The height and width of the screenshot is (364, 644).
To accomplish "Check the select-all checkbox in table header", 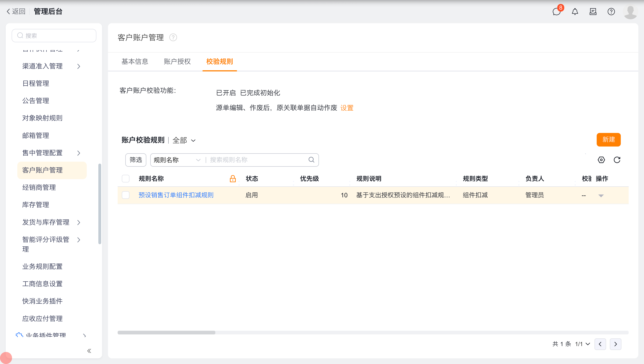I will pos(126,178).
